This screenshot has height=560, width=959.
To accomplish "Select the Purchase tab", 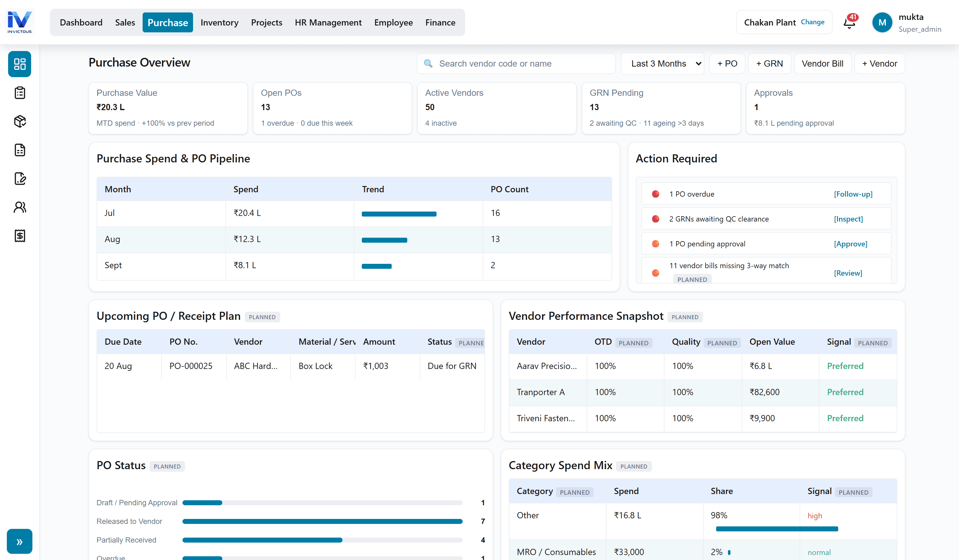I will (168, 22).
